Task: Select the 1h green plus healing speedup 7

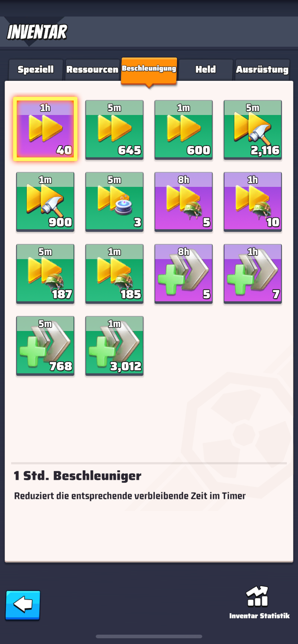Action: pyautogui.click(x=253, y=273)
